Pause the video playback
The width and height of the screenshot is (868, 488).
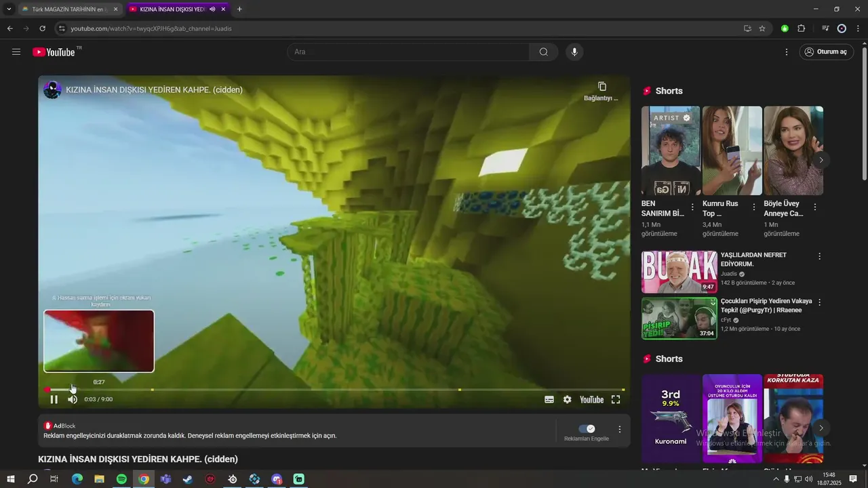click(x=54, y=399)
